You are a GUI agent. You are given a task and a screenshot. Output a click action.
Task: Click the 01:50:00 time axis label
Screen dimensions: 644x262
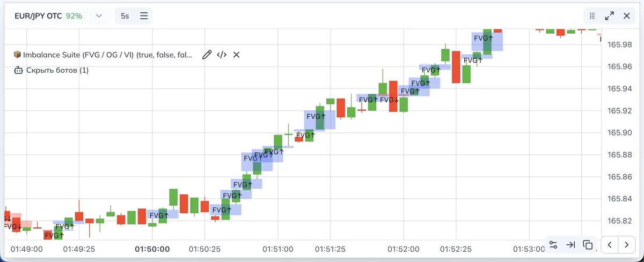click(152, 249)
